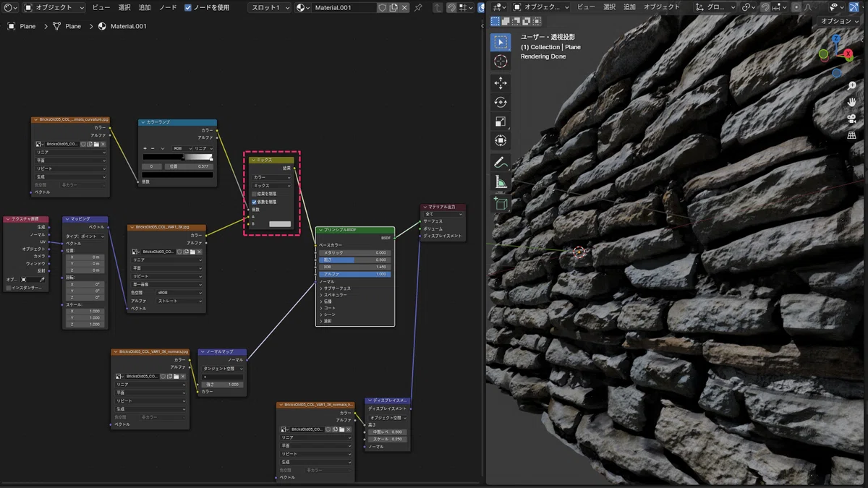The width and height of the screenshot is (868, 488).
Task: Open node editor type selector icon
Action: point(9,7)
